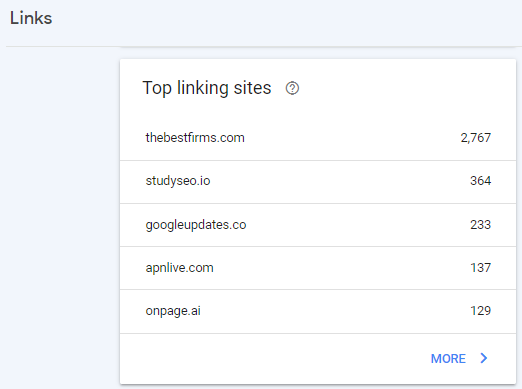The width and height of the screenshot is (522, 389).
Task: Click the Top linking sites heading
Action: 207,88
